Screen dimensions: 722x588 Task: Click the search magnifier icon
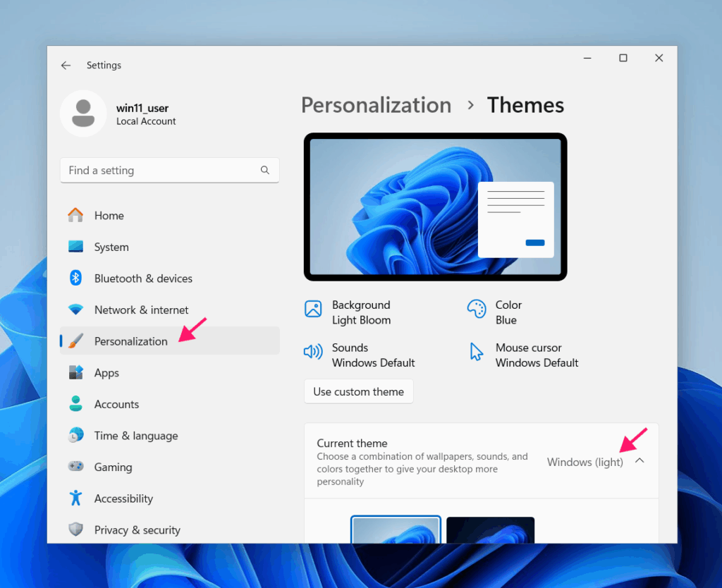pos(265,170)
